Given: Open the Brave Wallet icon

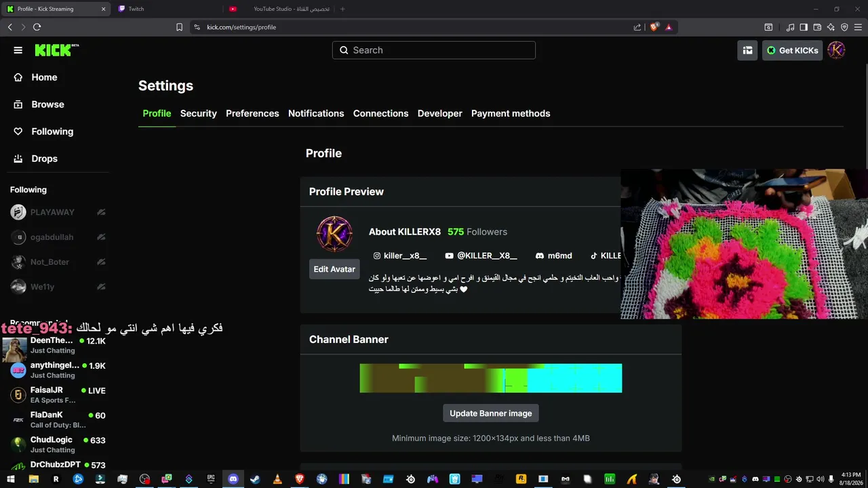Looking at the screenshot, I should 817,27.
